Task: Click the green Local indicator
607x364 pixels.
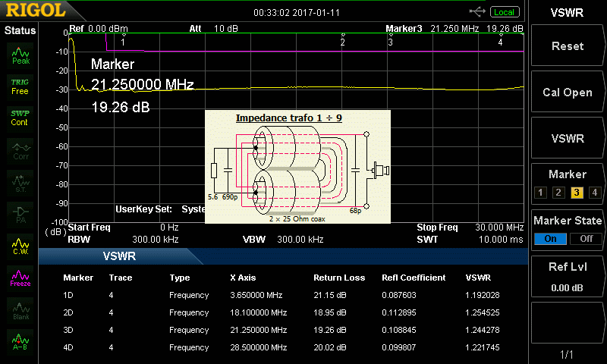Action: [x=504, y=12]
